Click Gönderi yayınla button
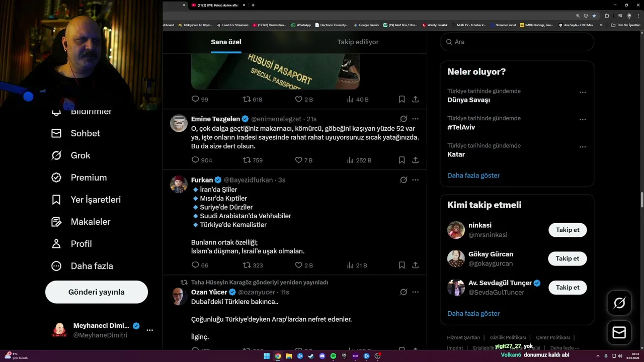This screenshot has width=644, height=362. (97, 292)
